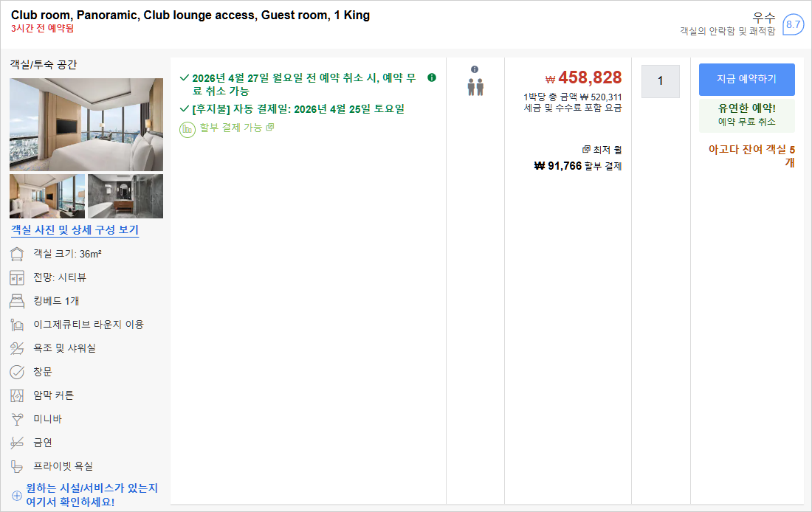Click the private bathroom toilet icon
This screenshot has width=812, height=512.
coord(17,466)
